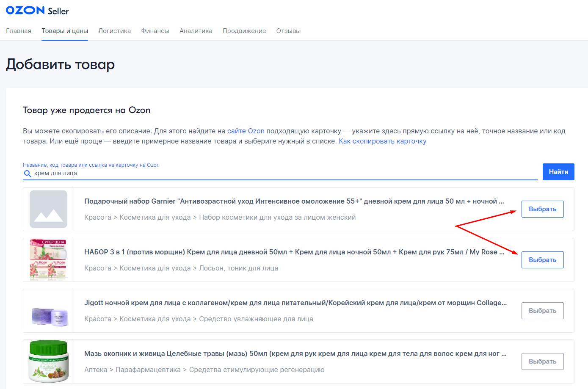Go to the Аналитика tab
Screen dimensions: 588x389
196,31
